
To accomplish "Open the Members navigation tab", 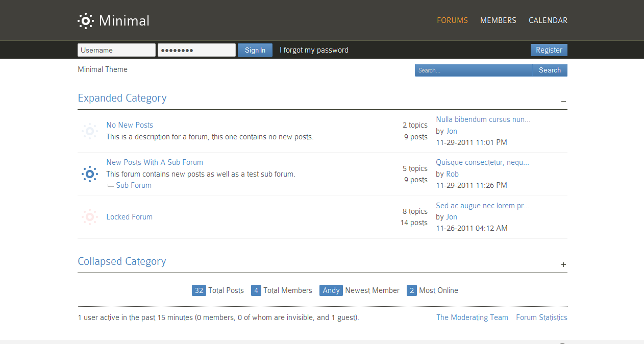I will click(498, 20).
